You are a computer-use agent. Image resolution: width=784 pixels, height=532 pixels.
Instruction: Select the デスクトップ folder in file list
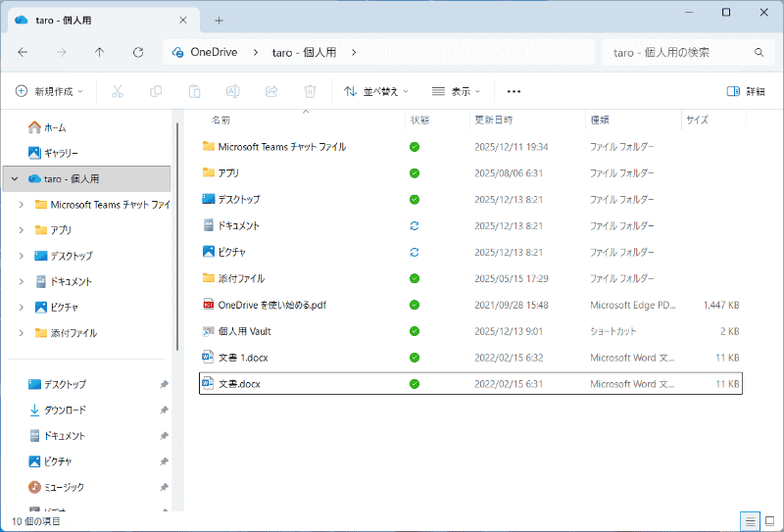(x=470, y=200)
